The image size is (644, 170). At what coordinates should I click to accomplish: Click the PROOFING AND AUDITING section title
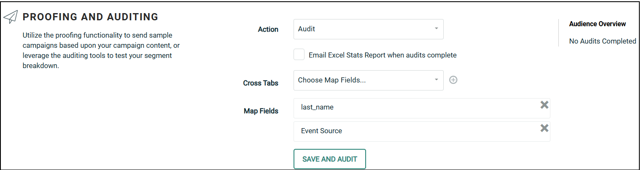(90, 17)
